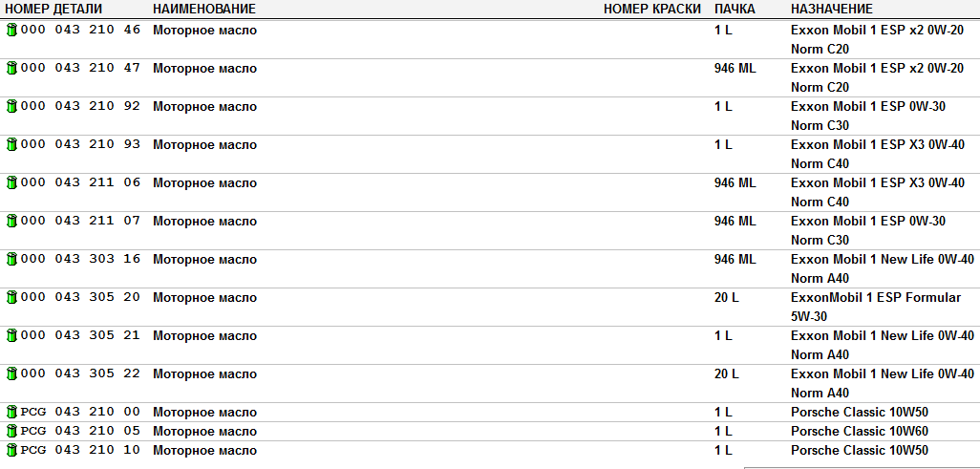980x469 pixels.
Task: Click the НАИМЕНОВАНИЕ column header
Action: coord(204,10)
